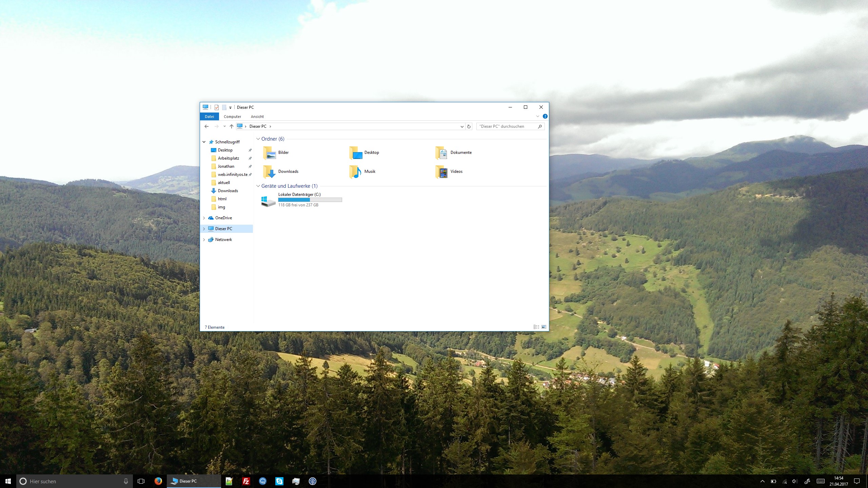
Task: Unpin the Jonathan folder from Schnellzugriff
Action: (250, 166)
